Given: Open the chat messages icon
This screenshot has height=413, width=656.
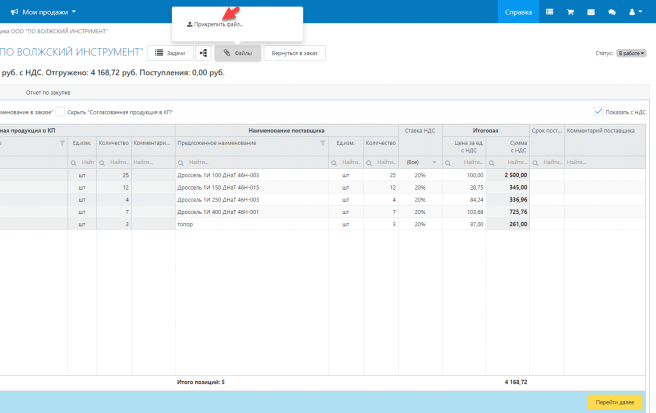Looking at the screenshot, I should pyautogui.click(x=611, y=12).
